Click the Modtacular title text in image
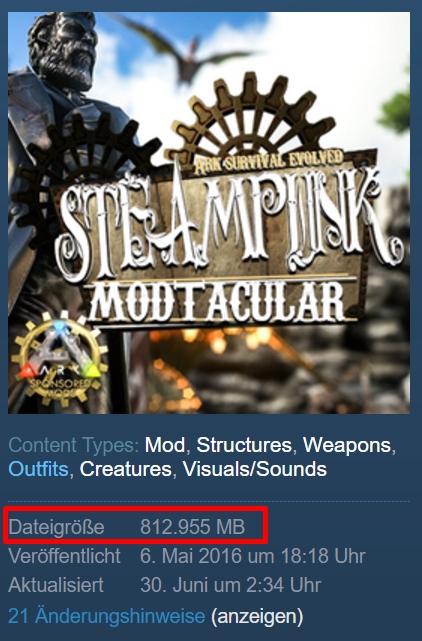Viewport: 422px width, 641px height. click(217, 302)
